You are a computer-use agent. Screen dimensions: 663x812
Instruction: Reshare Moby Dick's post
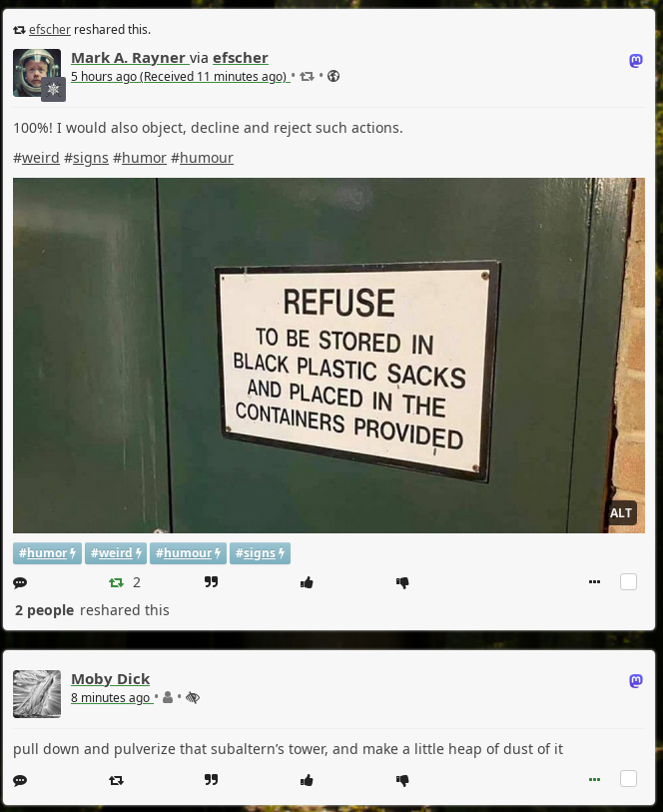[x=116, y=780]
